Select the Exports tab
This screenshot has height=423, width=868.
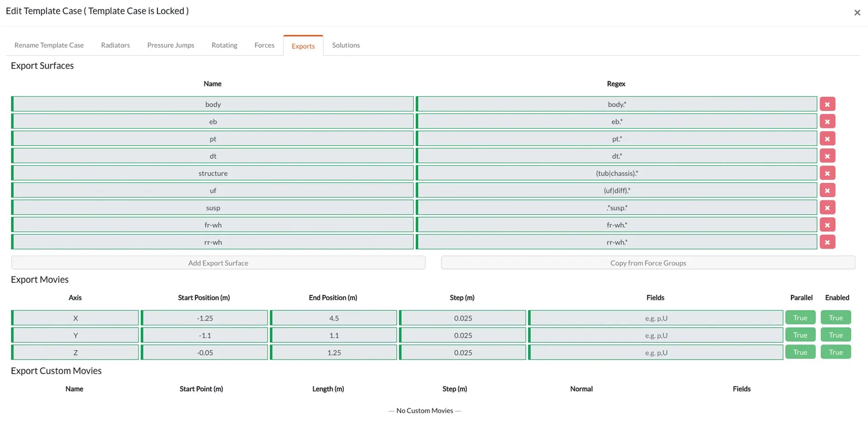pyautogui.click(x=303, y=46)
